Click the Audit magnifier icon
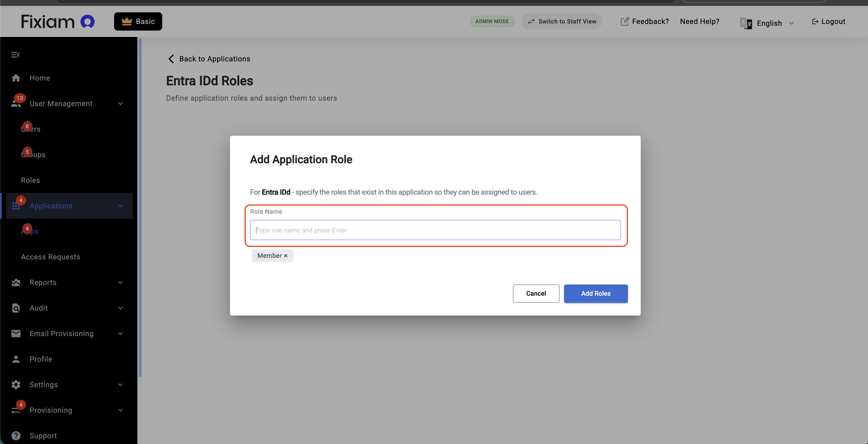 [16, 308]
